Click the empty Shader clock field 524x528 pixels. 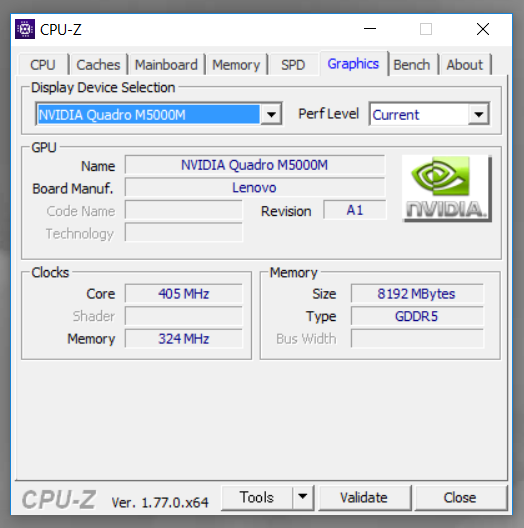click(184, 316)
